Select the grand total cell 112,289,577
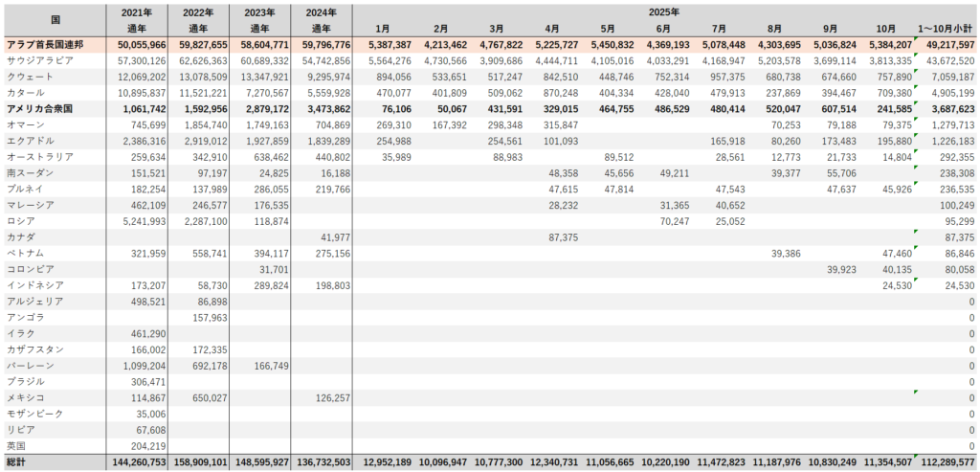 click(x=946, y=462)
